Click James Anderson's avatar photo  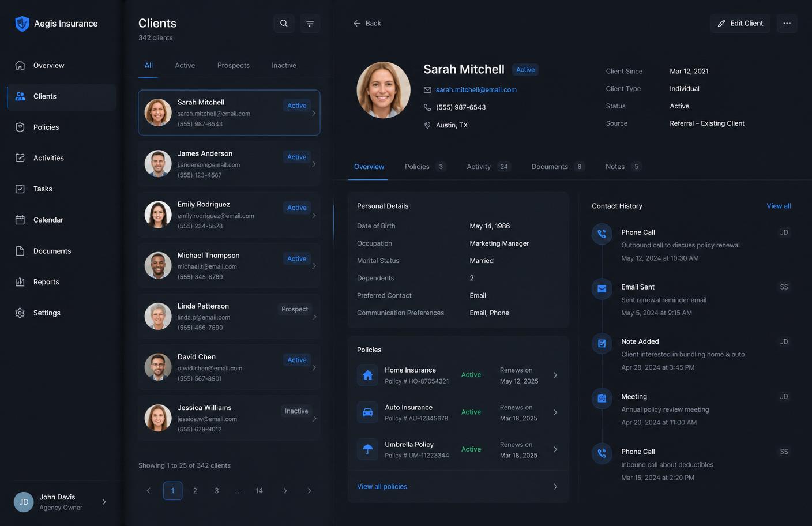[x=158, y=164]
